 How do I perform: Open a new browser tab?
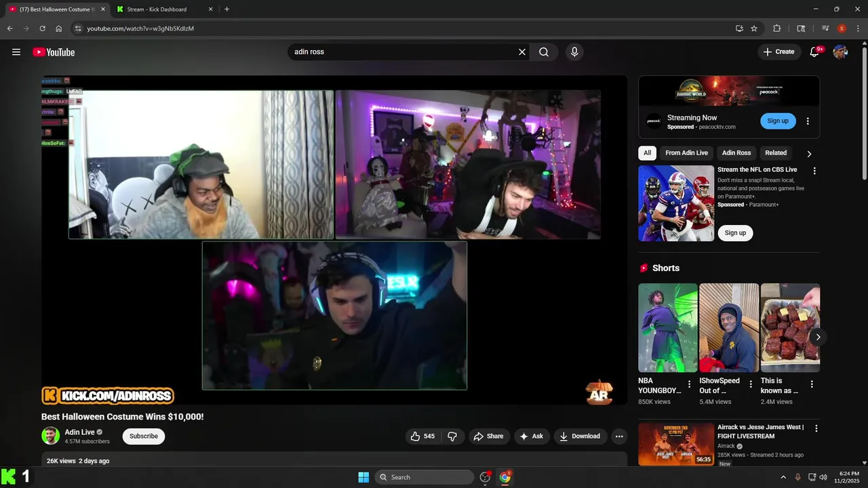(226, 9)
